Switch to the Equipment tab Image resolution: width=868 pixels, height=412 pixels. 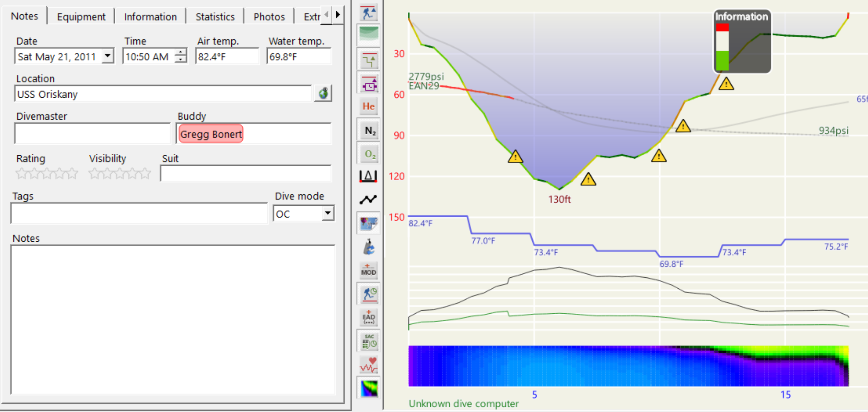[81, 17]
